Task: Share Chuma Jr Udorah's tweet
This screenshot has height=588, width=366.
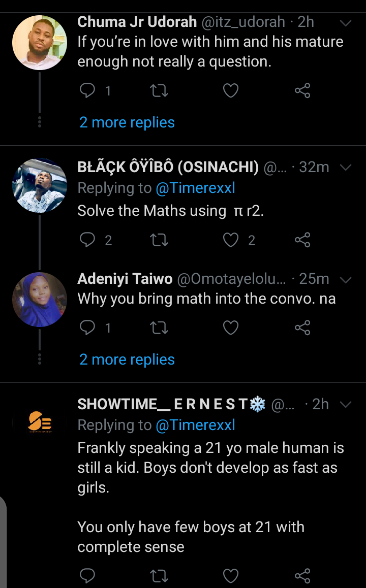Action: click(302, 90)
